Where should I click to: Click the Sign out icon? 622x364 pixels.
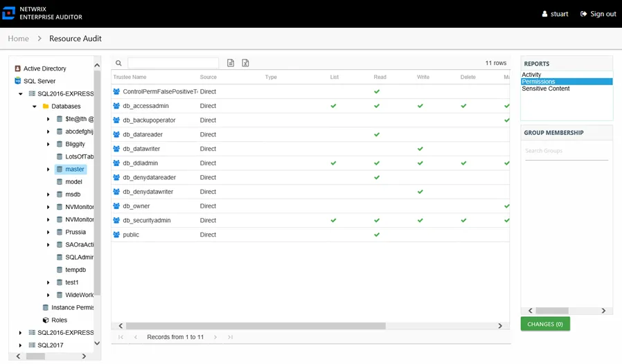click(583, 14)
